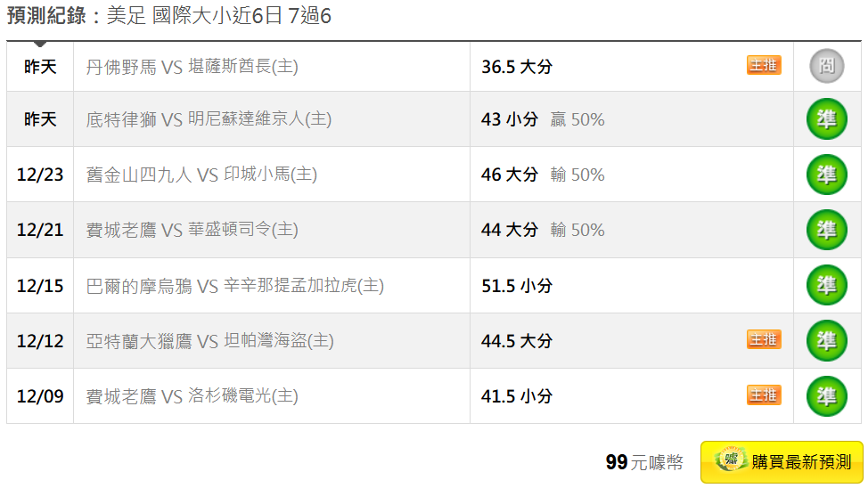This screenshot has height=488, width=868.
Task: Click green 準 icon for 洛杉磯電光 game
Action: tap(826, 396)
